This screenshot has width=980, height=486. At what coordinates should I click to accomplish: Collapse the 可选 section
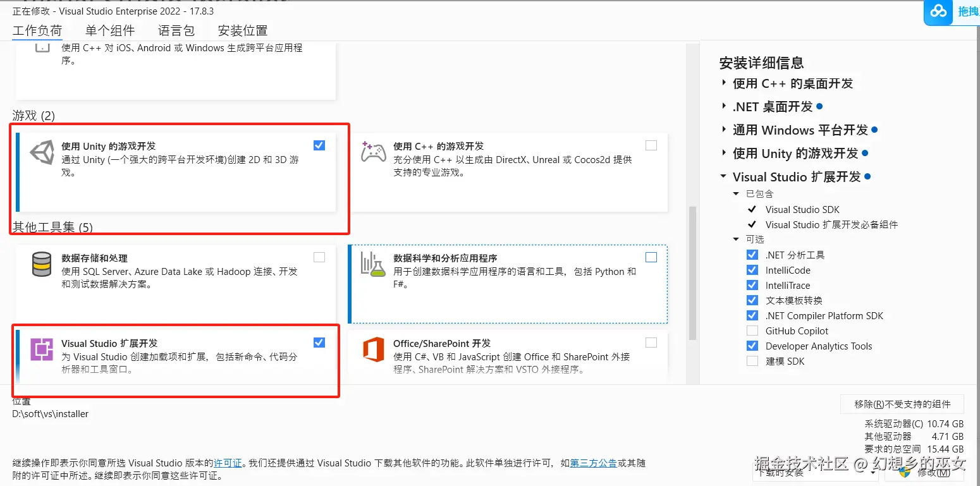click(736, 240)
